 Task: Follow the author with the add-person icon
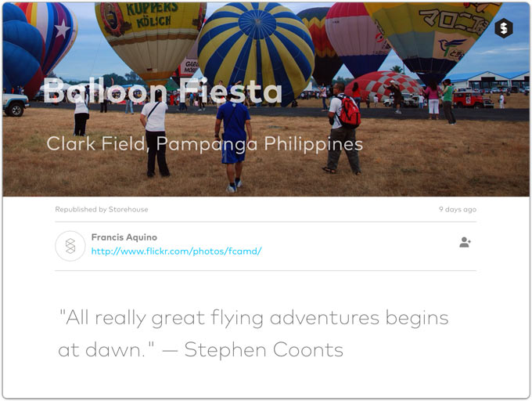[465, 243]
